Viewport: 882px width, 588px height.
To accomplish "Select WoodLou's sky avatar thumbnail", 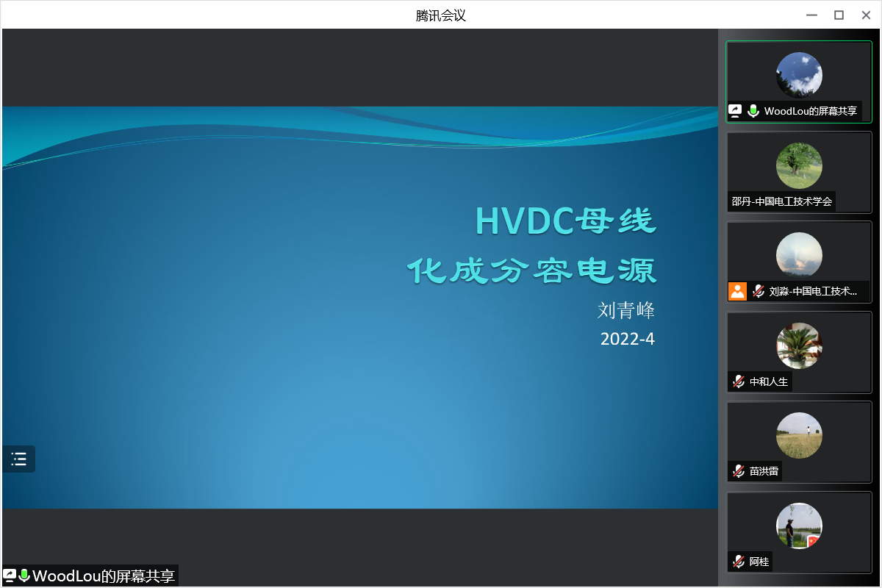I will tap(799, 75).
